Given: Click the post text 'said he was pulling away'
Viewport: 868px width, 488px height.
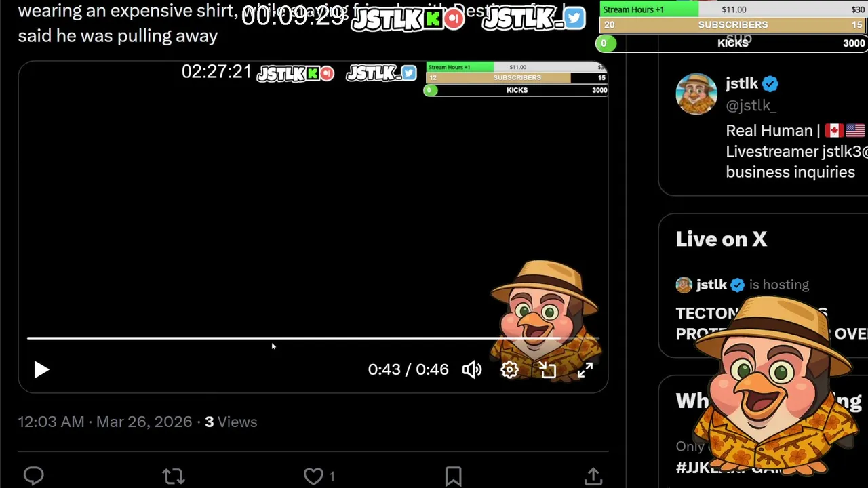Looking at the screenshot, I should pyautogui.click(x=118, y=36).
